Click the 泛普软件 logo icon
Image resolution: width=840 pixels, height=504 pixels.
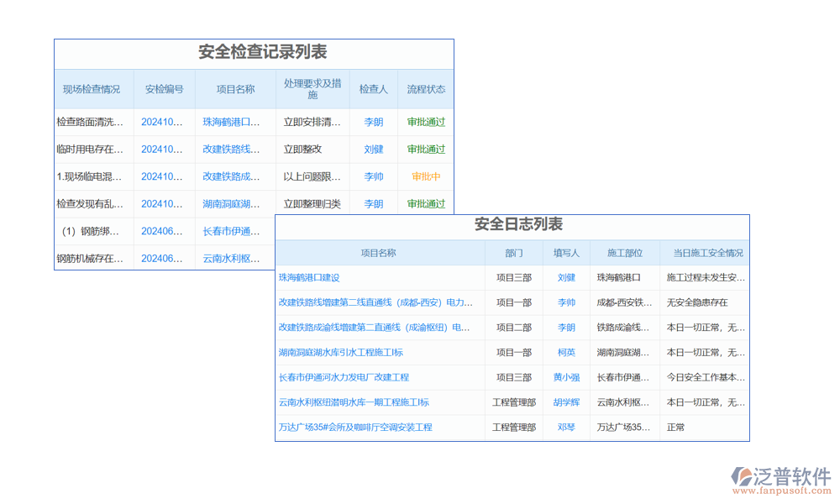point(743,476)
